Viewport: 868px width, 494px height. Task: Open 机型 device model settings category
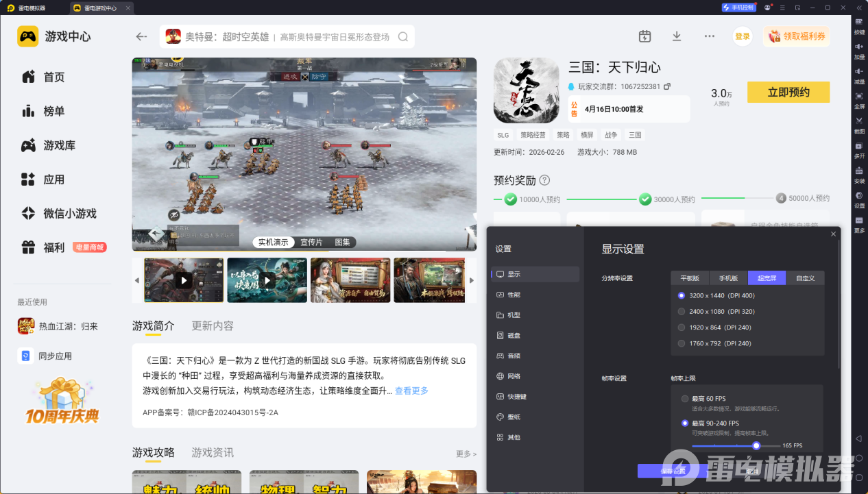[535, 315]
